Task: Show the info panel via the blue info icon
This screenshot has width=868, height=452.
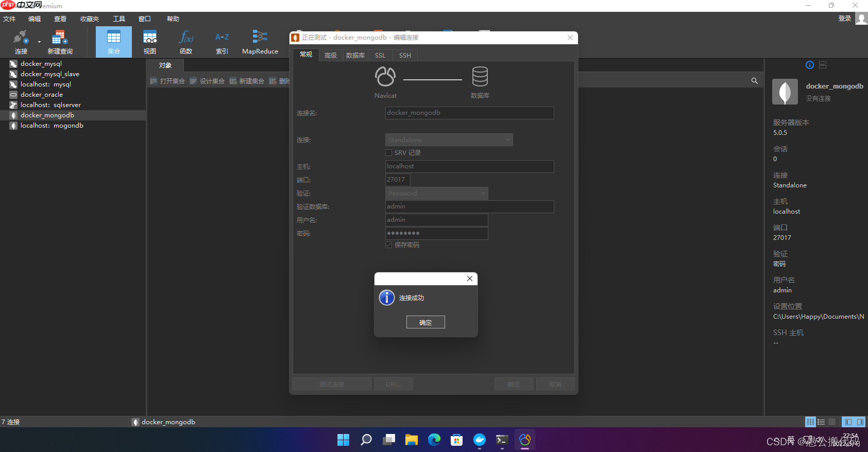Action: pos(810,65)
